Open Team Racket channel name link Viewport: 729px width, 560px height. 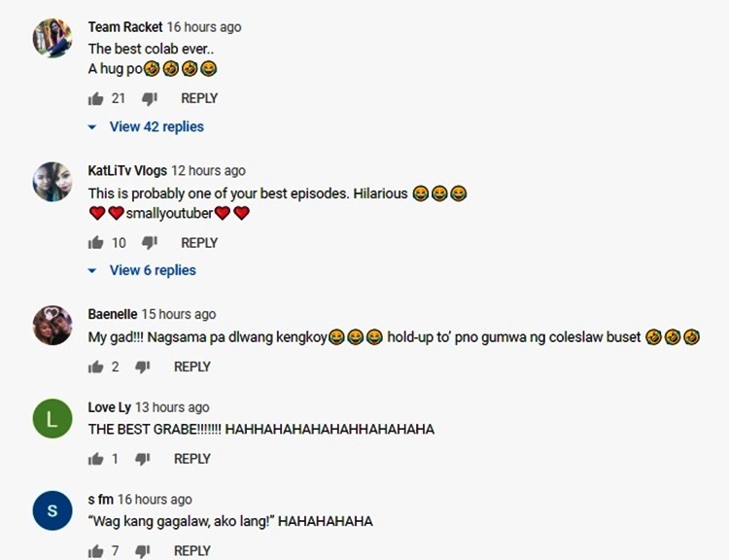(125, 27)
